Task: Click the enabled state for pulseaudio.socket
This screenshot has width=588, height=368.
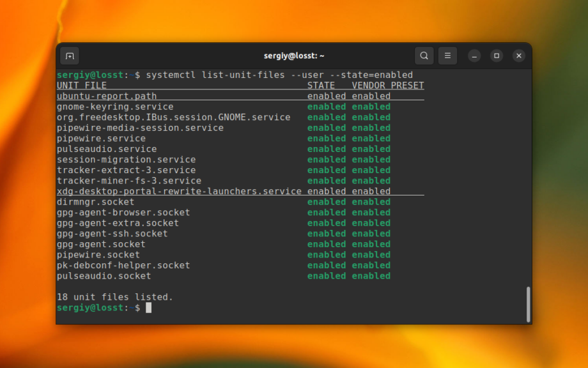Action: pos(327,276)
